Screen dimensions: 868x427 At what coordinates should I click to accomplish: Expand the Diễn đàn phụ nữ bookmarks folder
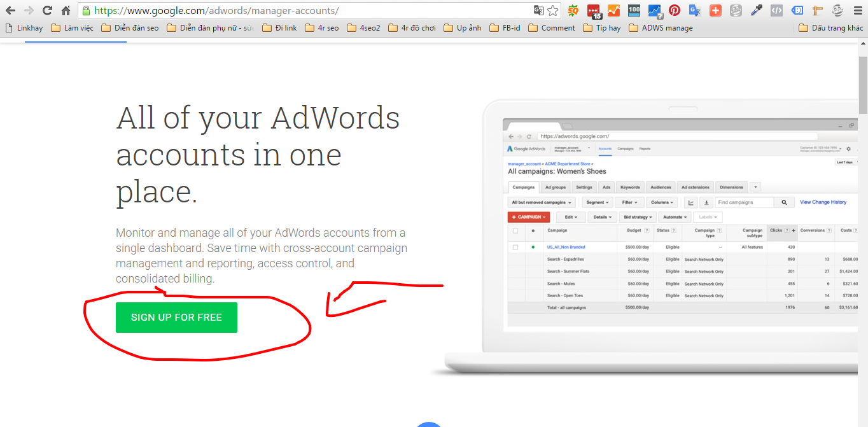pyautogui.click(x=210, y=28)
